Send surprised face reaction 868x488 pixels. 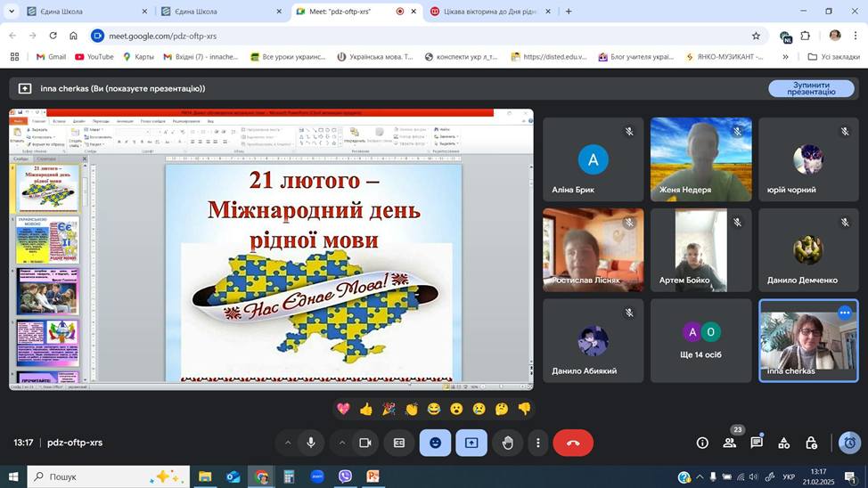coord(456,409)
